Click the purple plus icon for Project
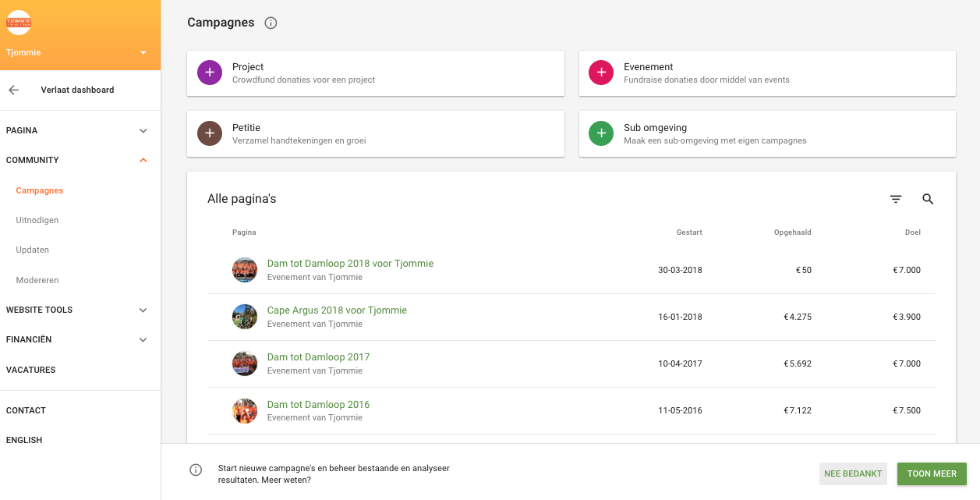980x500 pixels. click(210, 73)
